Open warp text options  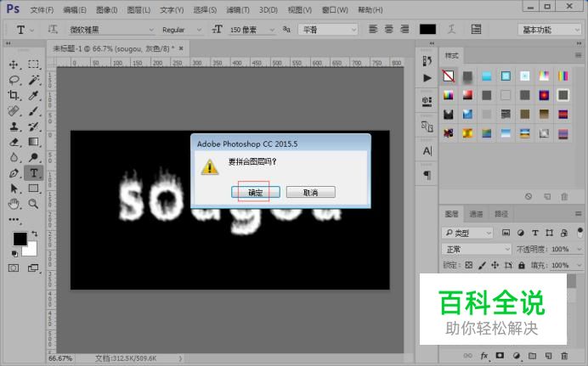pyautogui.click(x=451, y=29)
